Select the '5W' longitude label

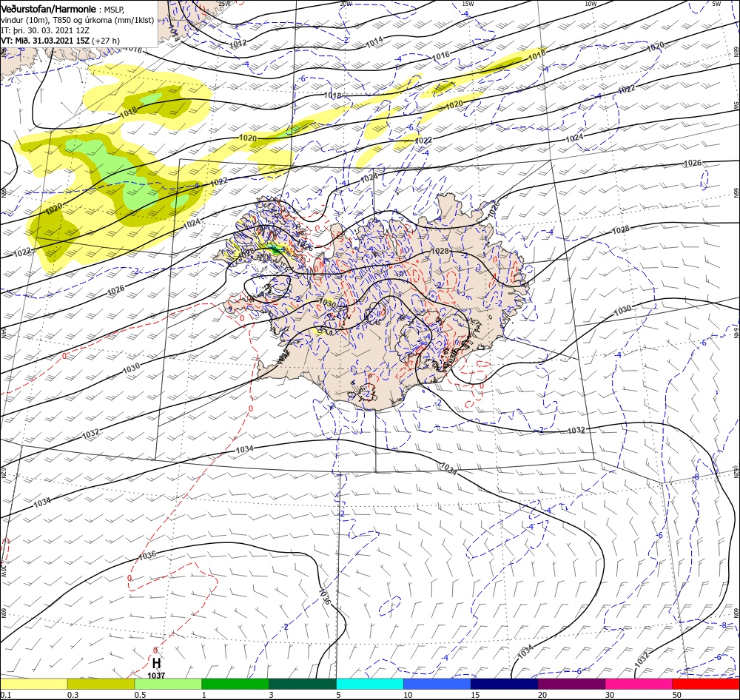716,4
